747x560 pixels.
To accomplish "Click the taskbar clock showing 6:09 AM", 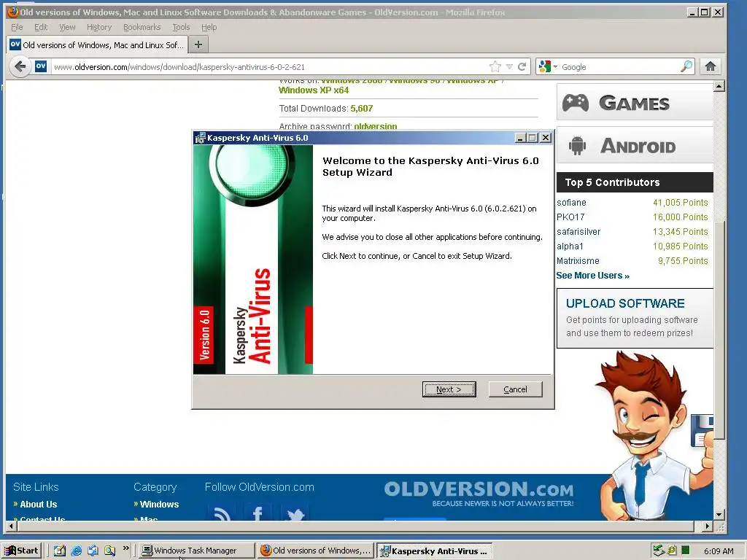I will click(x=719, y=551).
